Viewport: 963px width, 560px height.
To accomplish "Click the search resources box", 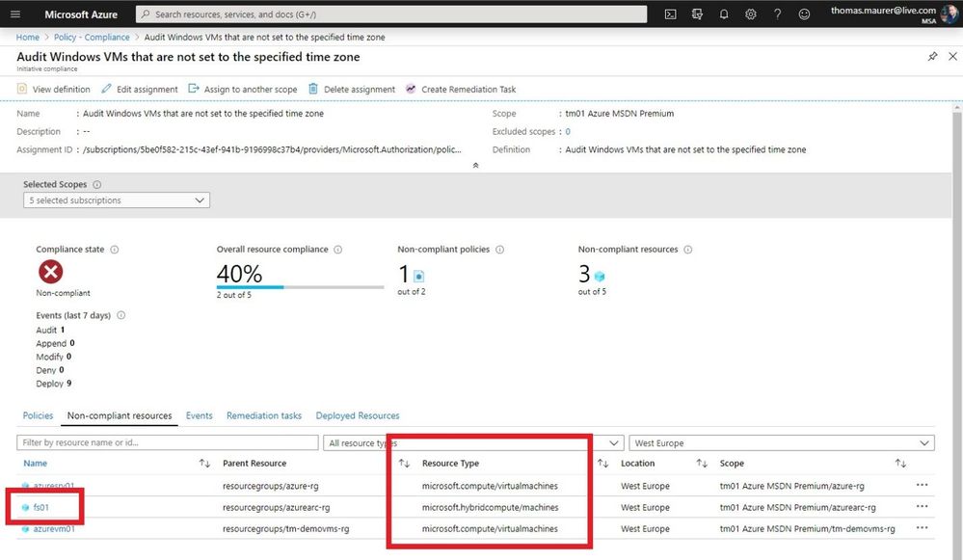I will click(391, 14).
